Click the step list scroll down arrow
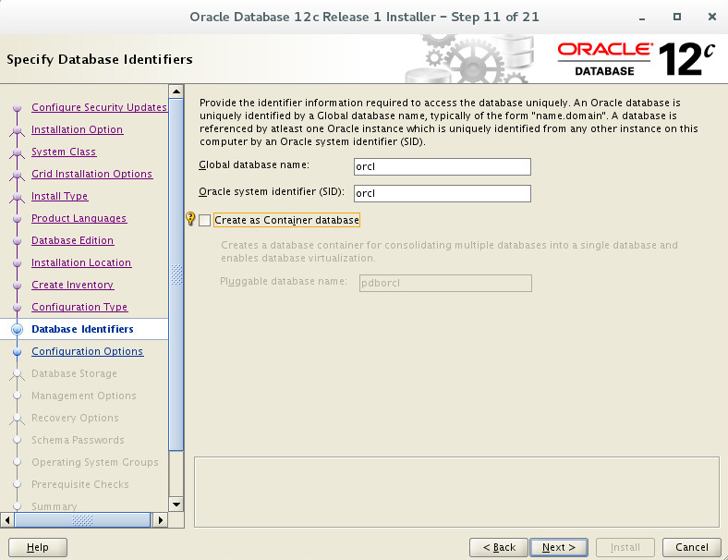Image resolution: width=728 pixels, height=560 pixels. click(x=176, y=505)
